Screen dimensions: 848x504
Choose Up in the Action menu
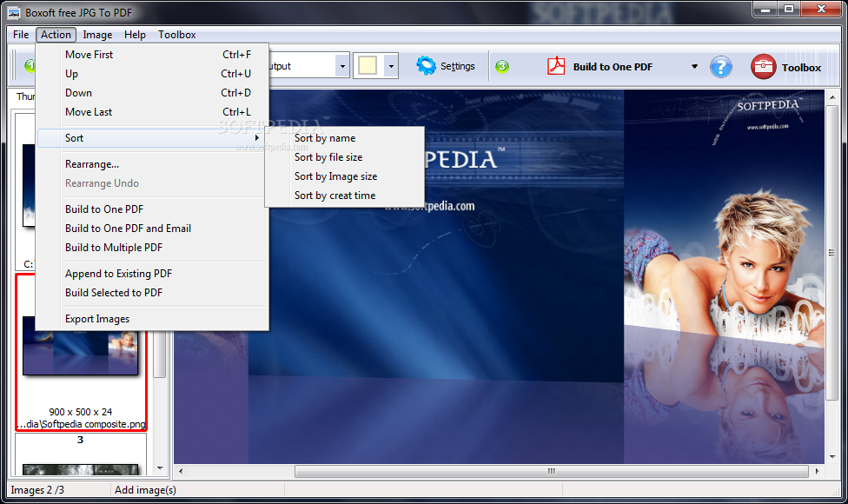(x=153, y=74)
